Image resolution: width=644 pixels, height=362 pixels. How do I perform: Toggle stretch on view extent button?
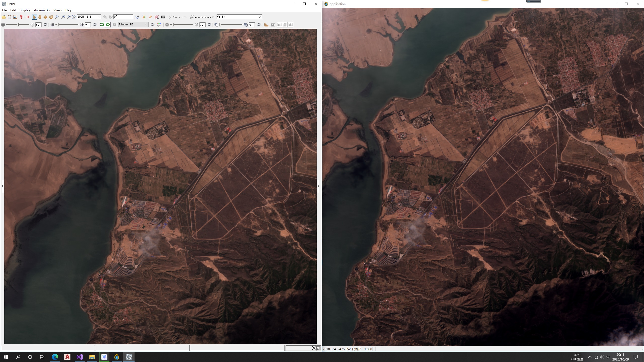[108, 24]
